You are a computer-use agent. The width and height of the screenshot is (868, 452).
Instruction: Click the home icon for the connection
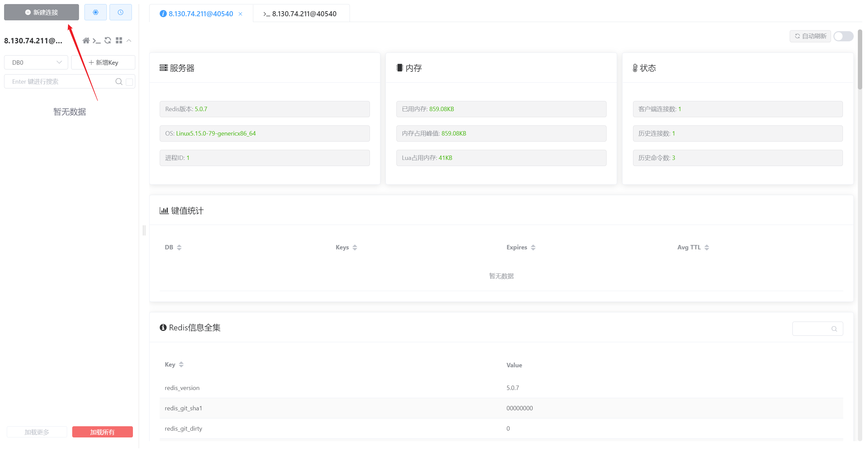[86, 41]
